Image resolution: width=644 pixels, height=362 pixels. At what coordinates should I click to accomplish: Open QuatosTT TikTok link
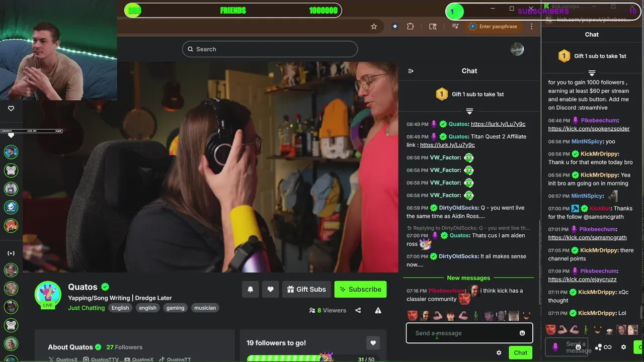point(175,359)
